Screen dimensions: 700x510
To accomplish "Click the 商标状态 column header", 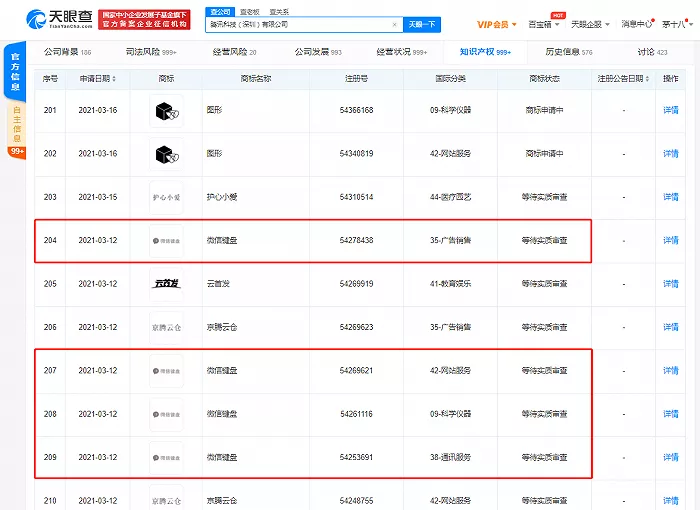I will click(544, 79).
